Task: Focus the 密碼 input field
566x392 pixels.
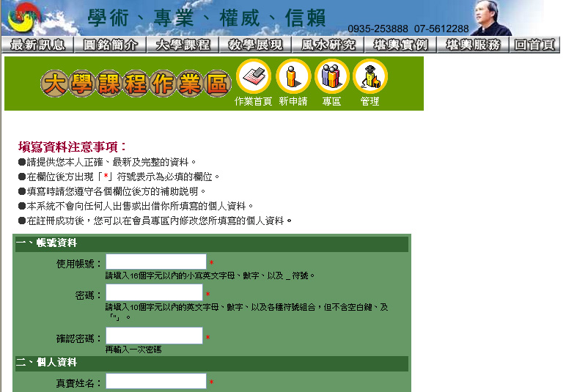Action: click(154, 292)
